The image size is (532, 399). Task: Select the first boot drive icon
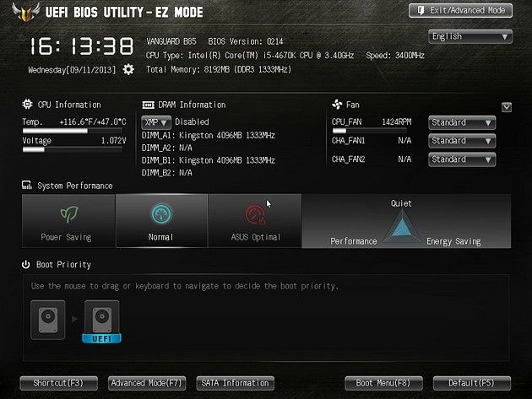tap(48, 320)
